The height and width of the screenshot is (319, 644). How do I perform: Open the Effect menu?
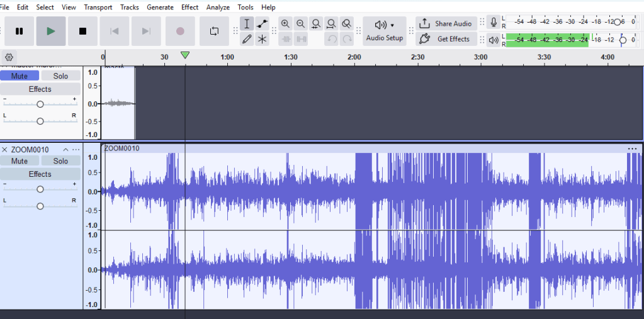pos(189,7)
